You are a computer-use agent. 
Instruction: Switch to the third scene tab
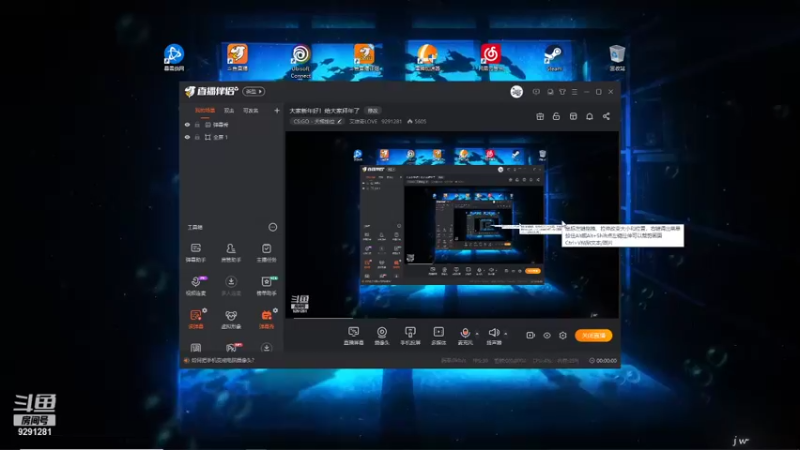tap(251, 110)
